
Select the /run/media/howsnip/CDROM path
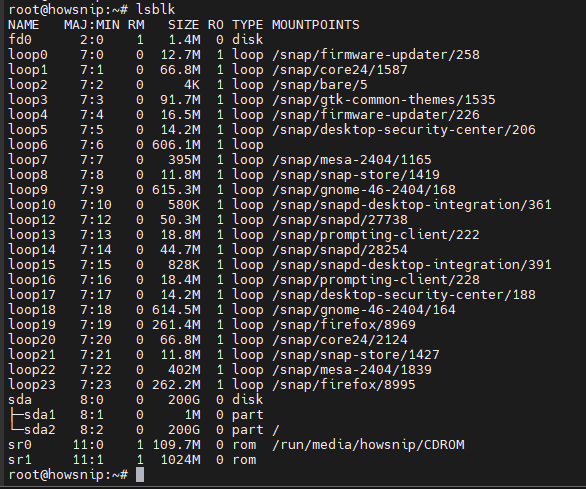click(x=368, y=445)
